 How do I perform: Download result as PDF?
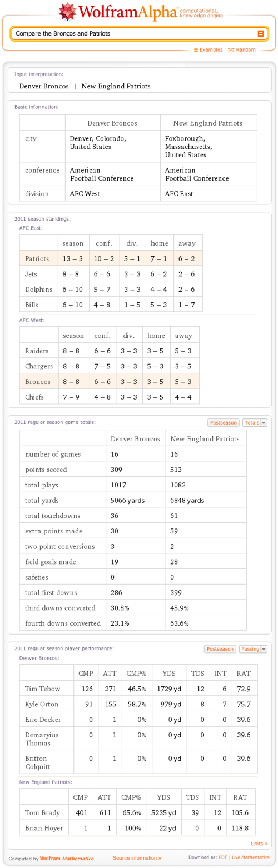point(222,858)
